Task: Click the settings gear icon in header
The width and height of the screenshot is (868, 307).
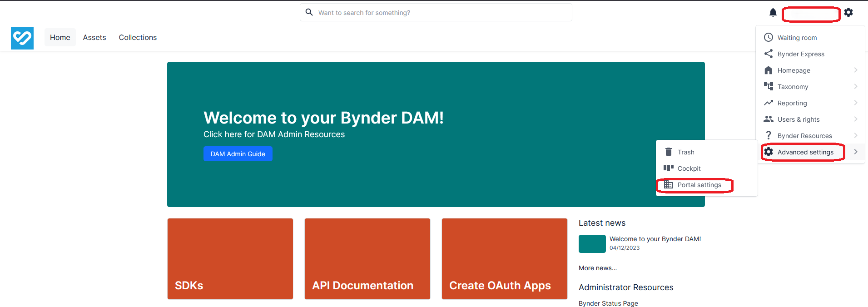Action: pos(848,13)
